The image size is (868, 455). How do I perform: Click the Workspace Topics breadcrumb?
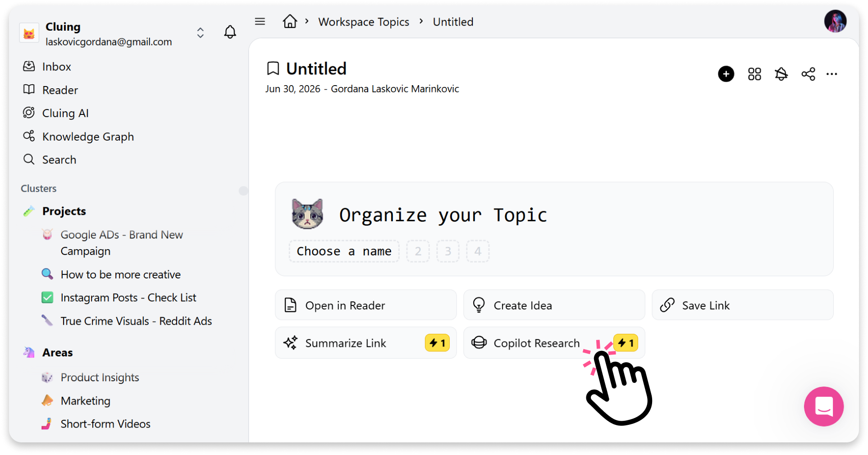pos(364,22)
